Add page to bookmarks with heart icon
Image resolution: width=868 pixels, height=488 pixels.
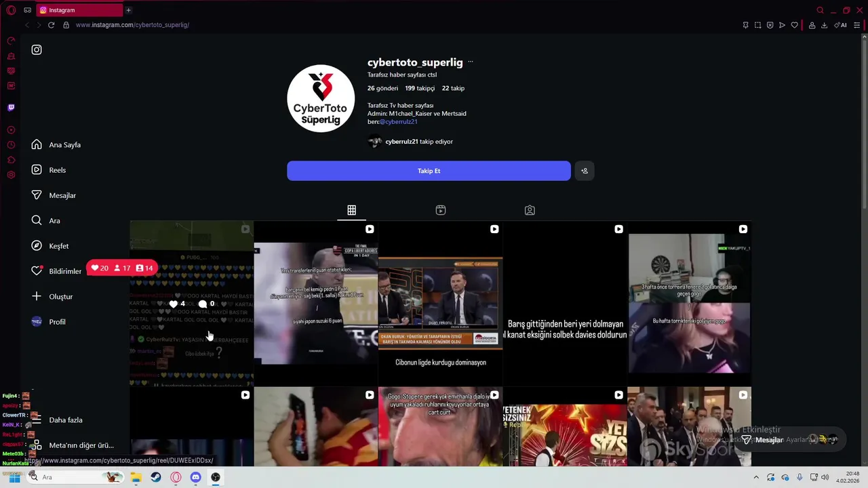tap(794, 25)
